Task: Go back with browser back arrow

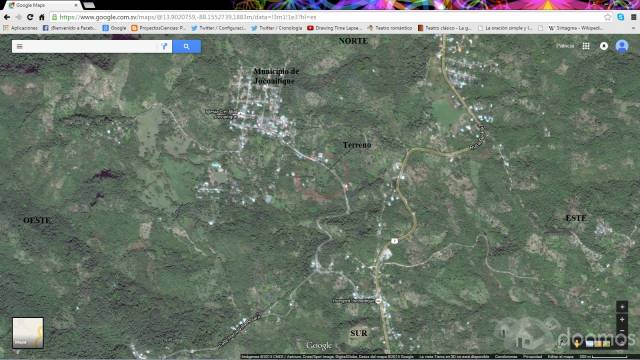Action: [7, 17]
